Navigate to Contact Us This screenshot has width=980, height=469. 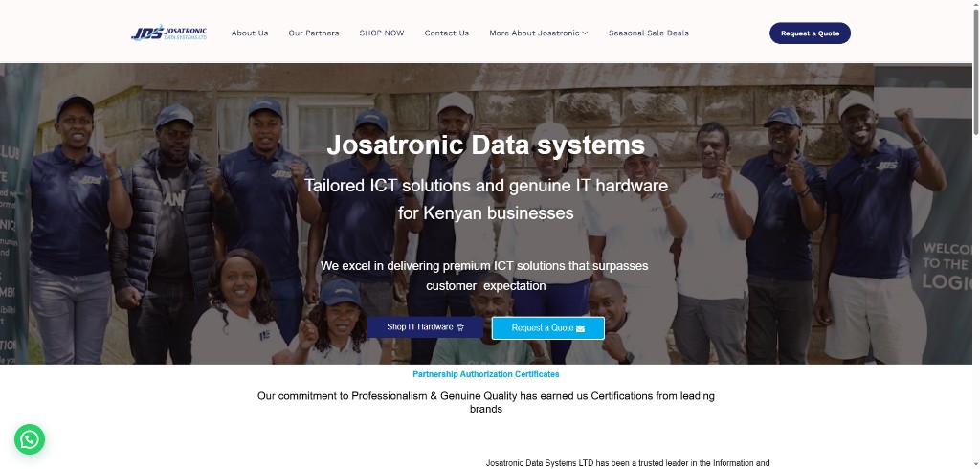(x=446, y=33)
